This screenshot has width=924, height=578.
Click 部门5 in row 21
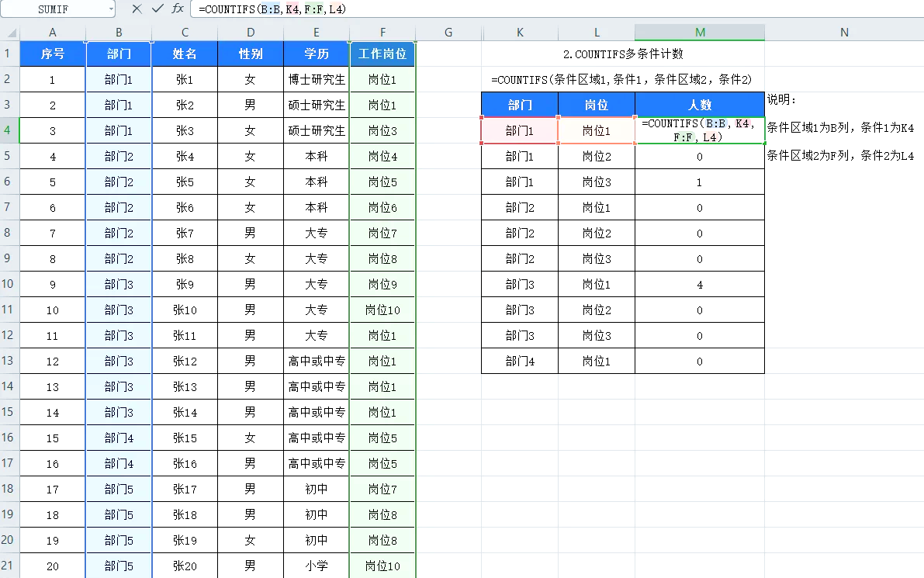click(119, 566)
